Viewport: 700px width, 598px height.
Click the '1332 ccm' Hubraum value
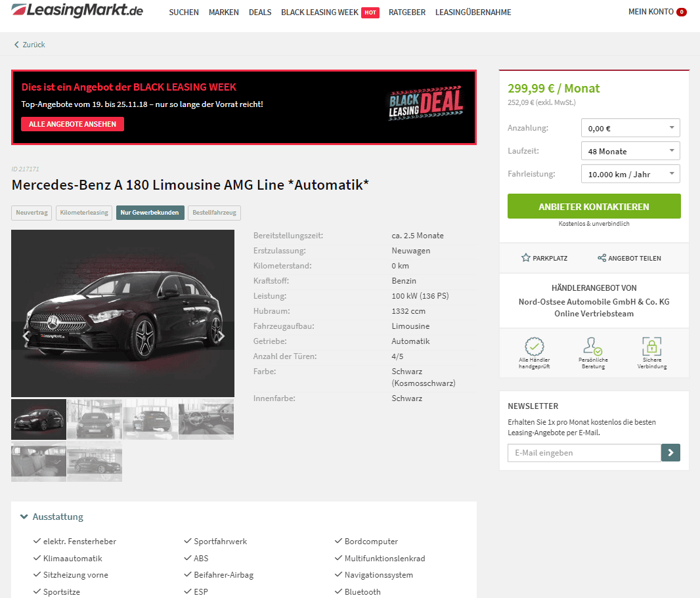tap(408, 311)
